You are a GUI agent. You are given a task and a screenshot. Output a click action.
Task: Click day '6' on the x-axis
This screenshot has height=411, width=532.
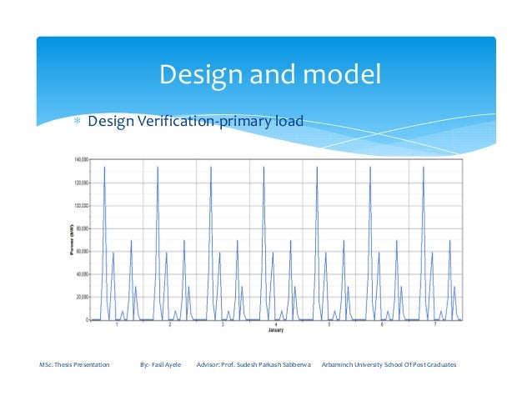coord(382,324)
